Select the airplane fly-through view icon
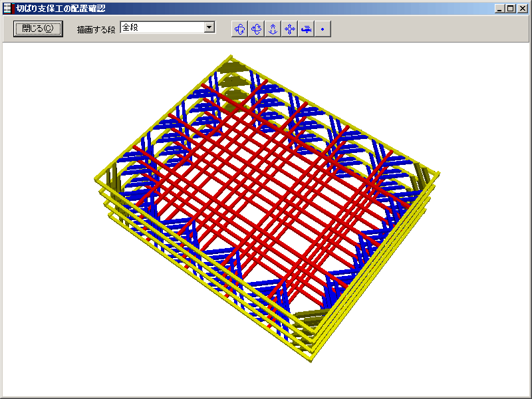This screenshot has height=399, width=532. pyautogui.click(x=306, y=29)
